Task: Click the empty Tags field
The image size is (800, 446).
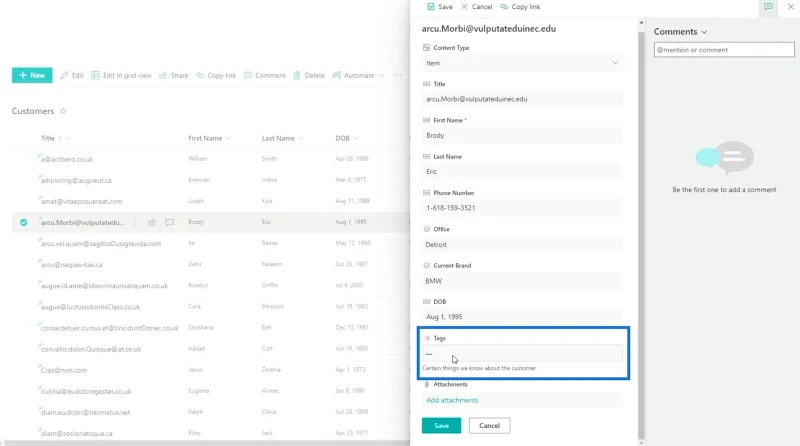Action: 522,353
